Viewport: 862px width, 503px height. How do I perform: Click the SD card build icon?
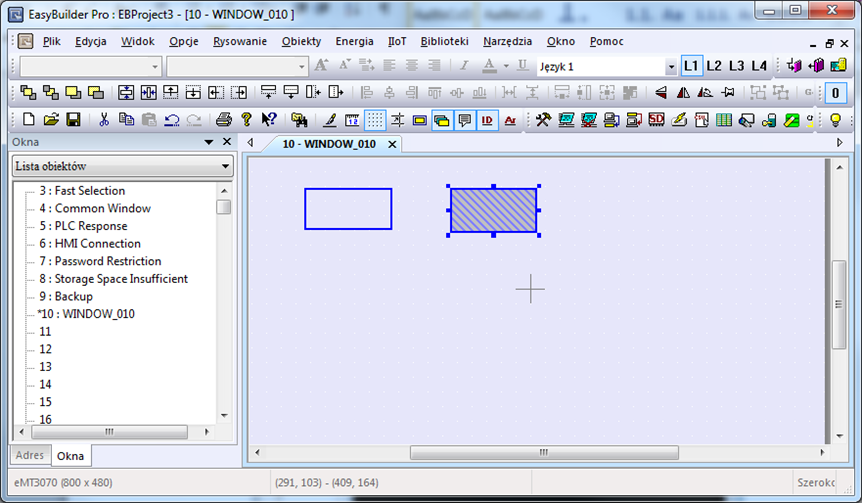pyautogui.click(x=656, y=119)
